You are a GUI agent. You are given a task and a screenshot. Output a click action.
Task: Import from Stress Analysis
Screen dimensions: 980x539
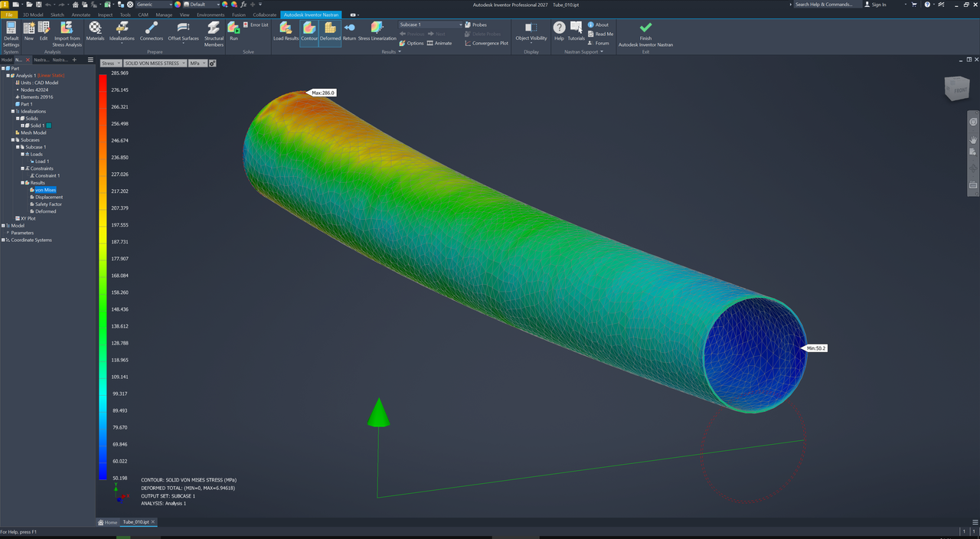pyautogui.click(x=67, y=34)
